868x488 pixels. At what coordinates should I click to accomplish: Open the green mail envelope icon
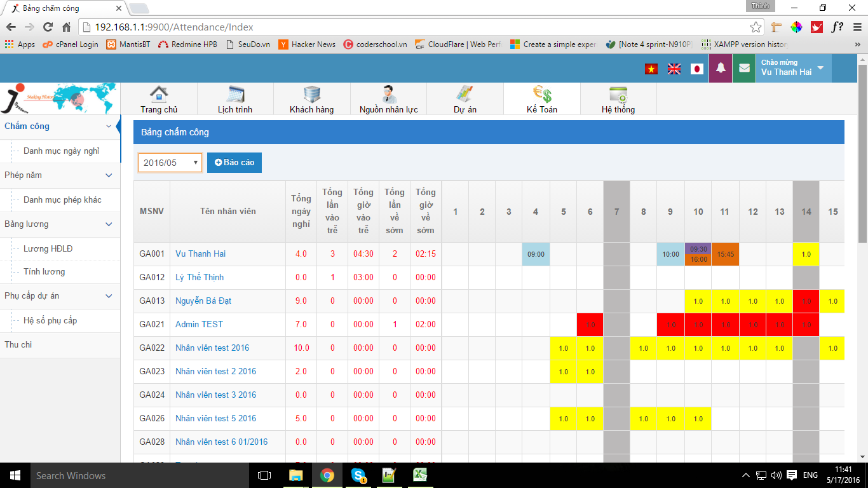(743, 69)
